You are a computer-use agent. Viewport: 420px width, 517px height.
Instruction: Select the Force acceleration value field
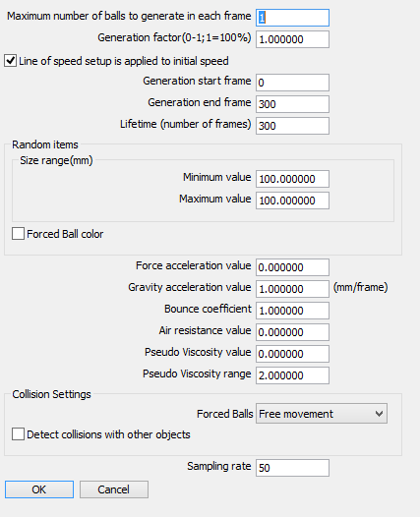[292, 267]
